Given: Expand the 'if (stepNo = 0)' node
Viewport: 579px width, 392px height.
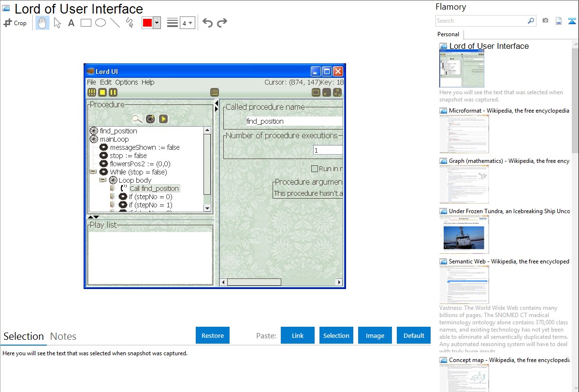Looking at the screenshot, I should pyautogui.click(x=112, y=197).
